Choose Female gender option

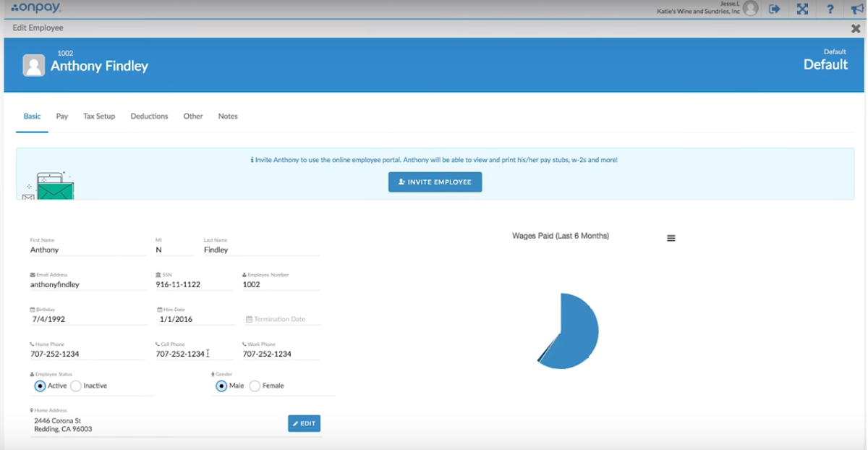pyautogui.click(x=255, y=386)
